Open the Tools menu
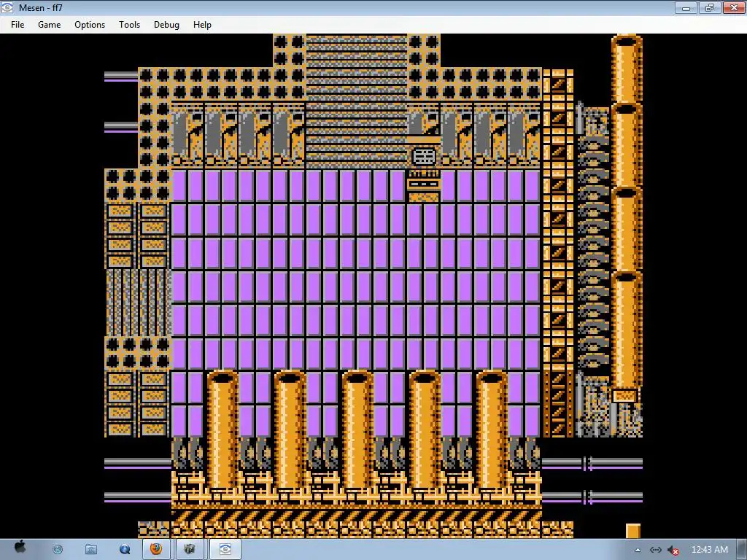This screenshot has width=747, height=560. coord(129,25)
